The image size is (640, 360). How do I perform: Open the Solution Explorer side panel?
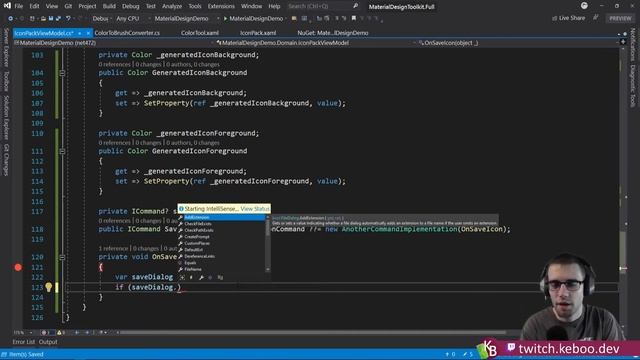[x=6, y=118]
